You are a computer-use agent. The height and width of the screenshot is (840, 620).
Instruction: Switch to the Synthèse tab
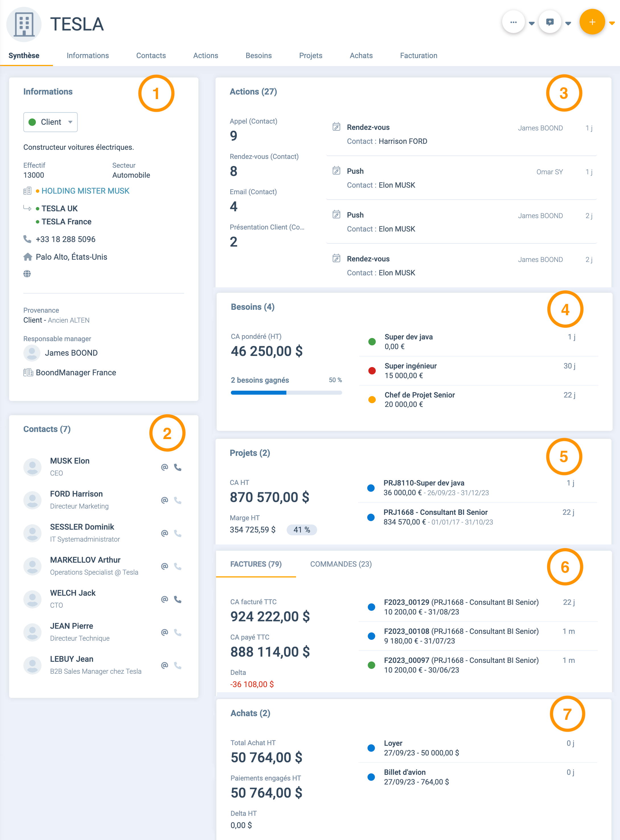coord(24,56)
